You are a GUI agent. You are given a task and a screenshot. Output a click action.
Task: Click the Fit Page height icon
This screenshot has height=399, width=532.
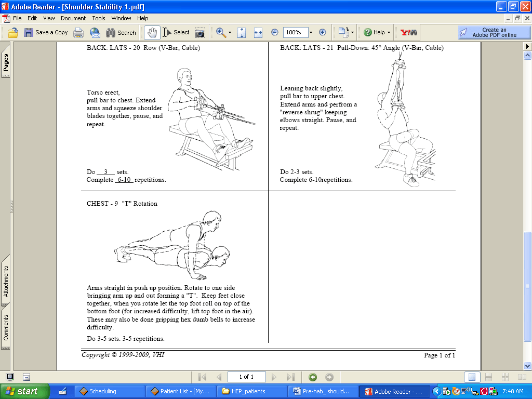tap(242, 32)
